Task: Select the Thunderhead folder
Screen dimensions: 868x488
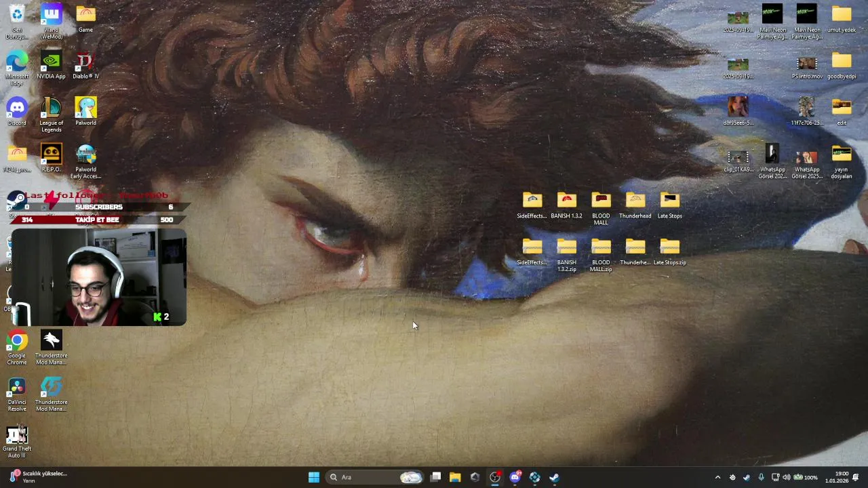Action: point(635,205)
